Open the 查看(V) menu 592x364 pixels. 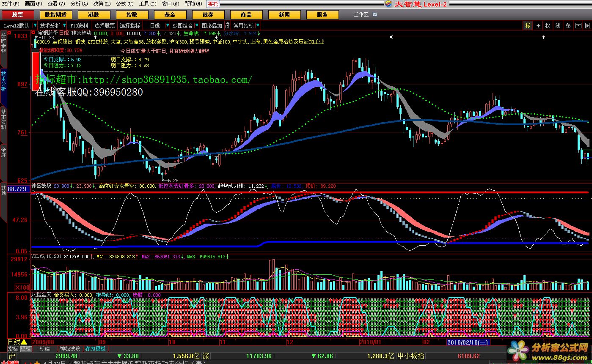[56, 4]
